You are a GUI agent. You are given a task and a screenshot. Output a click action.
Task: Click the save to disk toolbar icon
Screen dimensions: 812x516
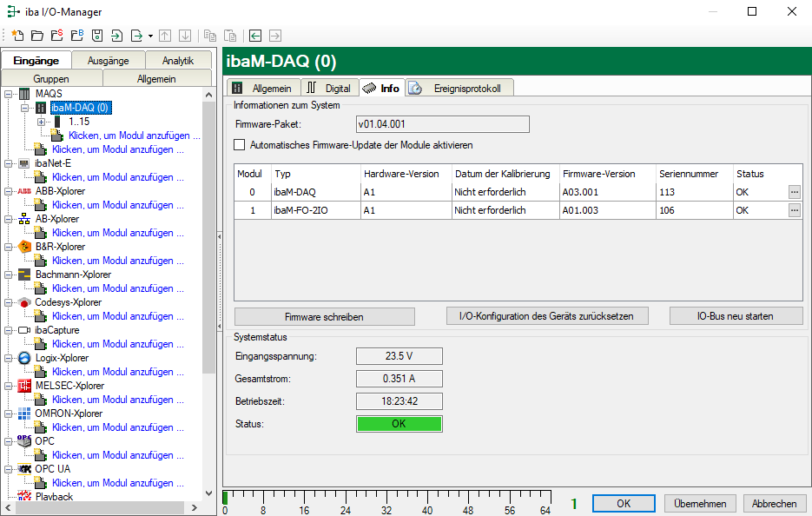click(97, 36)
